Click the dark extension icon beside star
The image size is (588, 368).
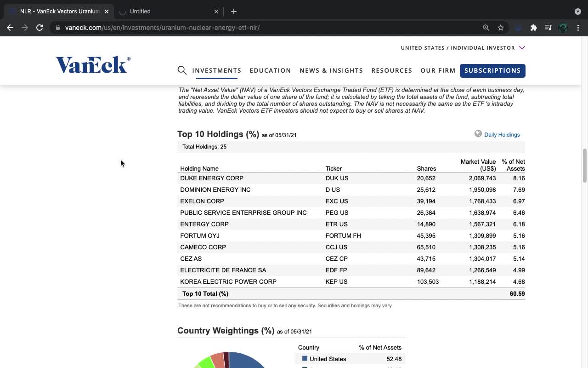pos(518,28)
